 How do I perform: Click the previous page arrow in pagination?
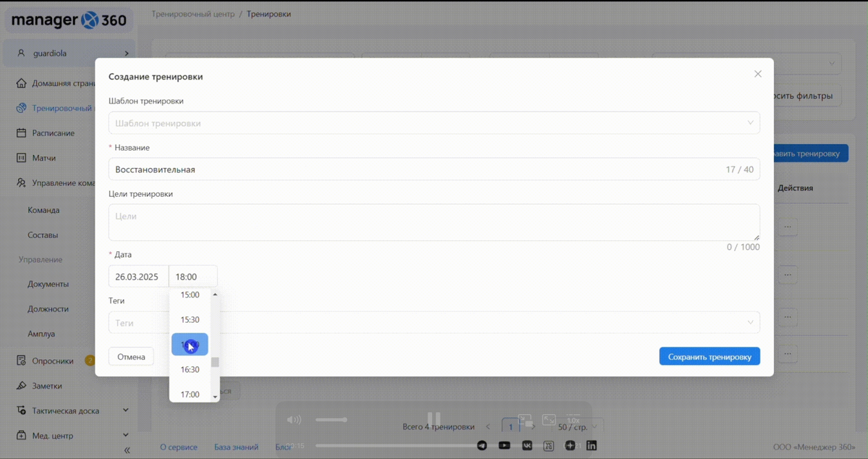488,427
